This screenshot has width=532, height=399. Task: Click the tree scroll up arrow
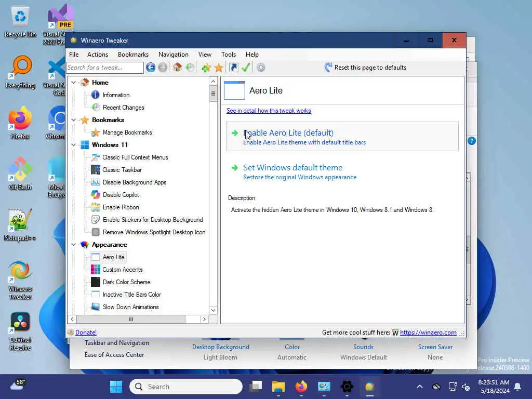tap(213, 82)
